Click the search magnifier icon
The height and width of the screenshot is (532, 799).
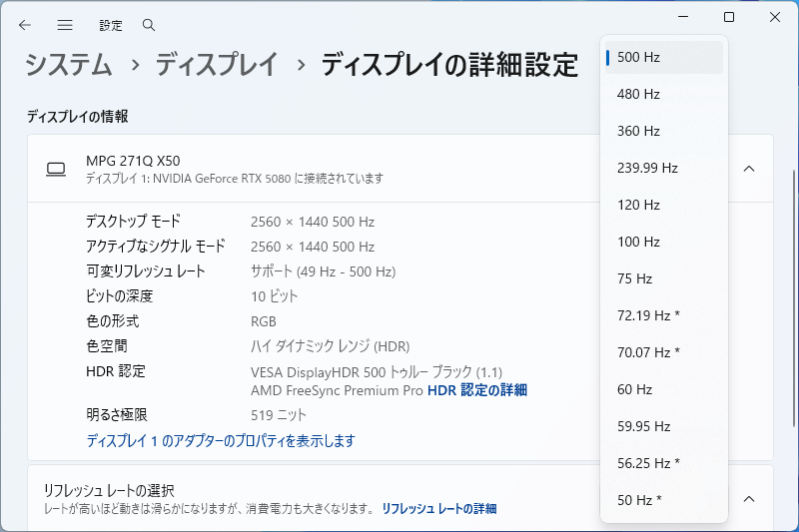[149, 25]
